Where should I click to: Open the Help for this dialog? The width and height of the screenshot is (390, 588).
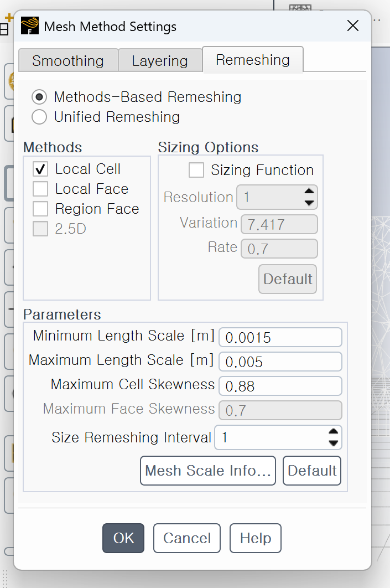point(256,538)
